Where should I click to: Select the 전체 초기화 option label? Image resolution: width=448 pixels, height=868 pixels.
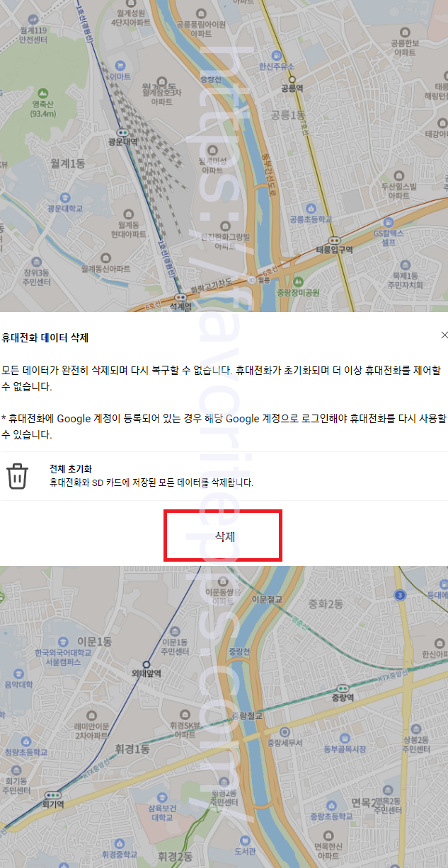[x=71, y=469]
